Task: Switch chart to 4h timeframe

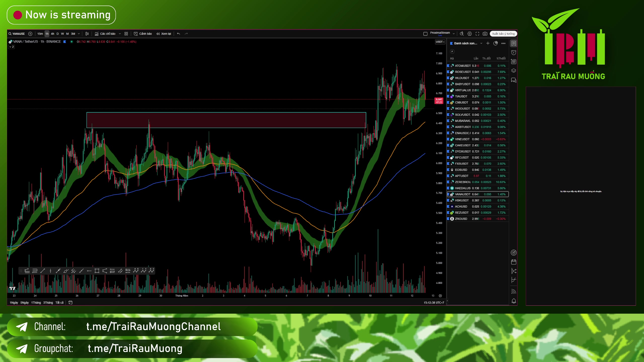Action: tap(53, 34)
